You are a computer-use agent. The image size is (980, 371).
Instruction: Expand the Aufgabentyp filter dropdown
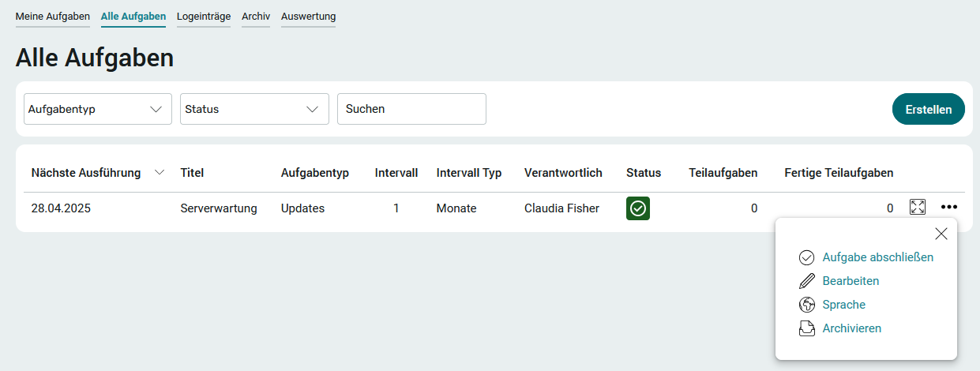click(98, 109)
